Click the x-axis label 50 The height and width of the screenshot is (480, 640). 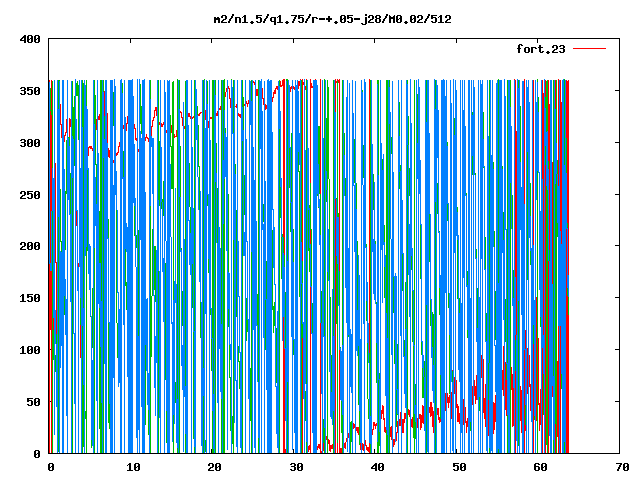pos(459,467)
